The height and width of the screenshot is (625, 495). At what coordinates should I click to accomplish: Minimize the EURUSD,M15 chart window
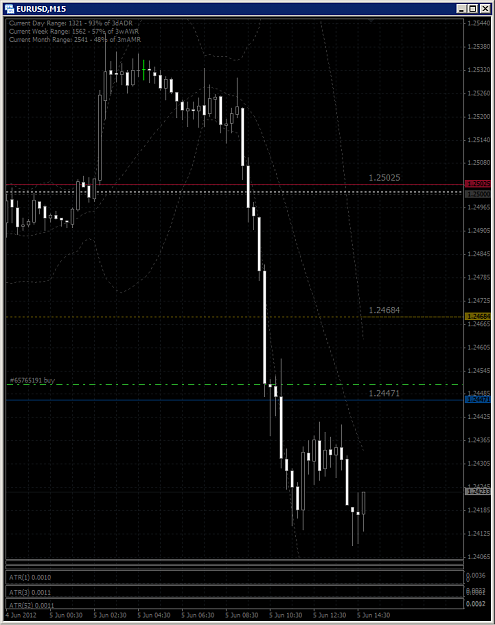tap(462, 8)
